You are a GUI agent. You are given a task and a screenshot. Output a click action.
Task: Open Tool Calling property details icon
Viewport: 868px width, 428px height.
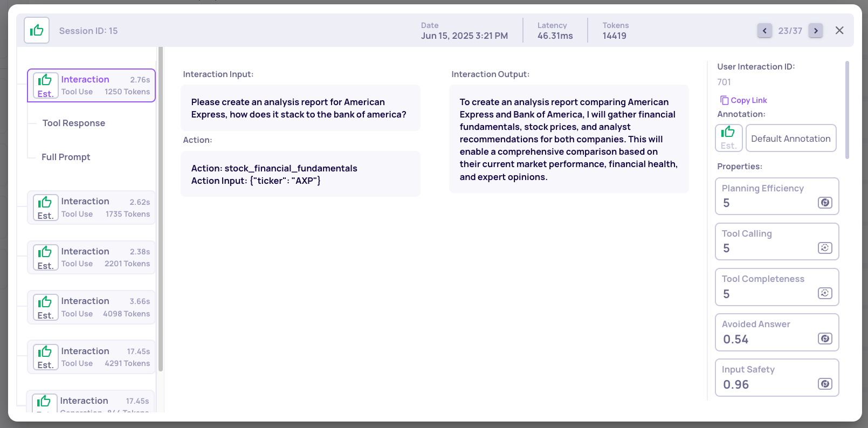tap(825, 248)
